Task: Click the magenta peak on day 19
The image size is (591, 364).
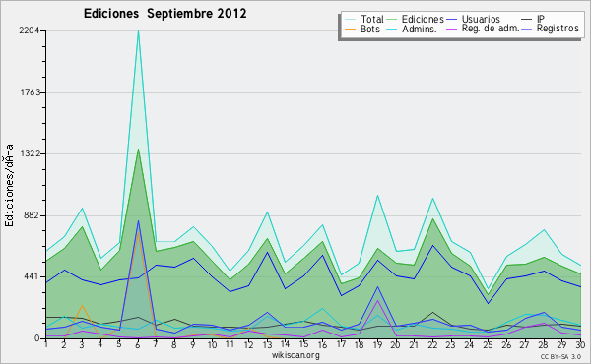Action: 377,300
